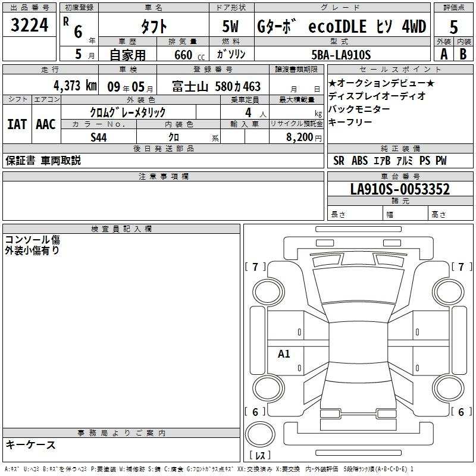Select the color number S44 field
The width and height of the screenshot is (476, 476).
[x=99, y=136]
